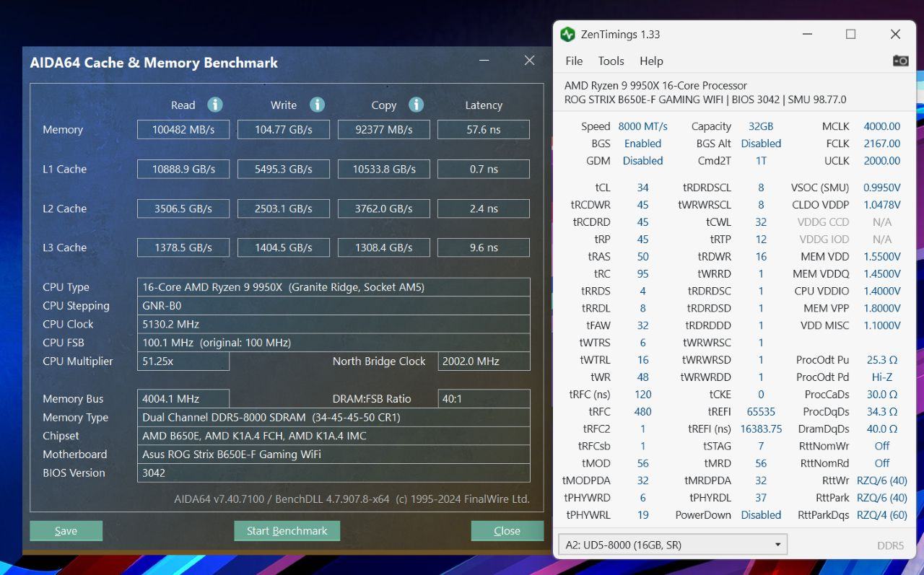Click the Memory Copy value 92377 MB/s
Viewport: 924px width, 575px height.
point(384,130)
